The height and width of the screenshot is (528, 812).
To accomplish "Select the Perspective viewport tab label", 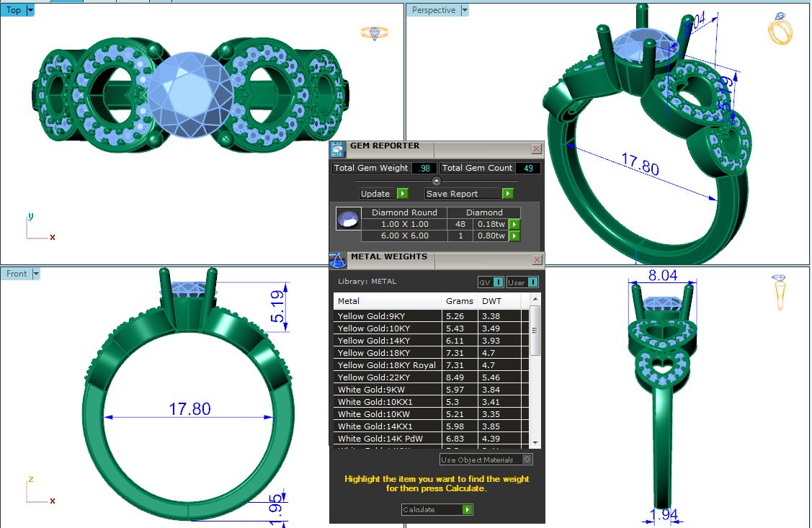I will coord(434,10).
